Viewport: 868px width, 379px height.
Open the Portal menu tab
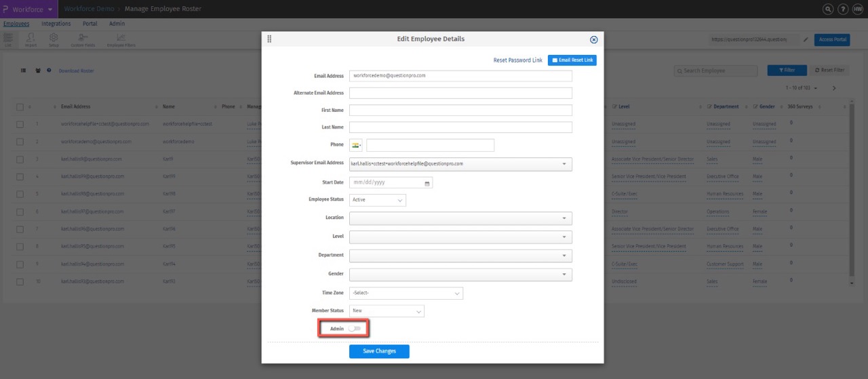[90, 24]
